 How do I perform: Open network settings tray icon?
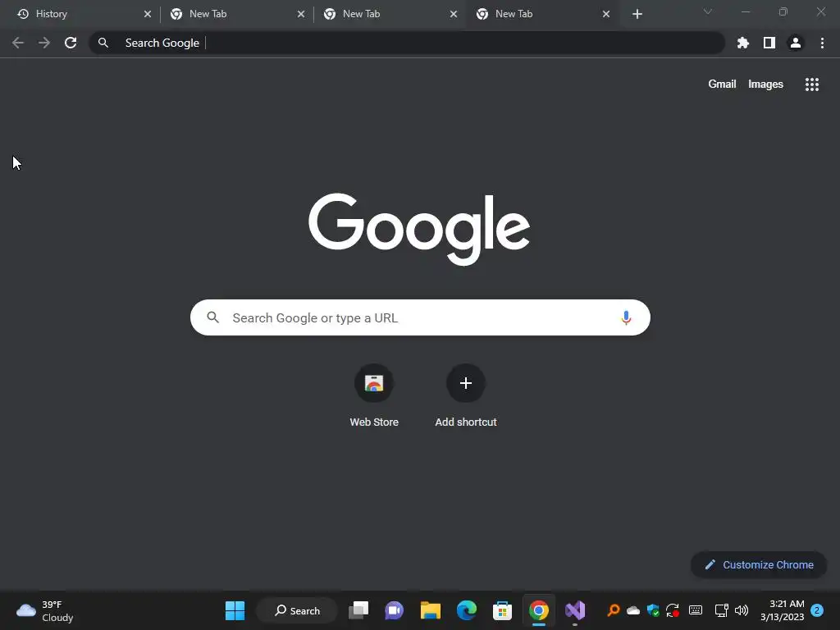[721, 610]
